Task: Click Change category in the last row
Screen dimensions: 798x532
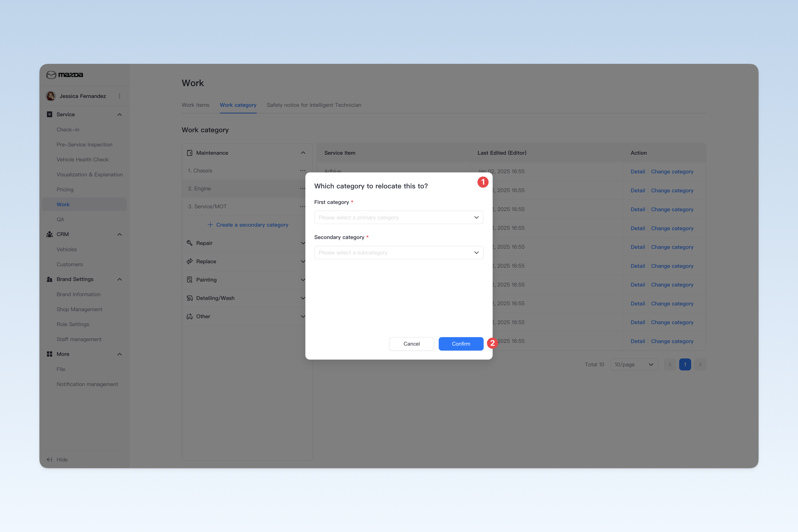Action: (x=672, y=341)
